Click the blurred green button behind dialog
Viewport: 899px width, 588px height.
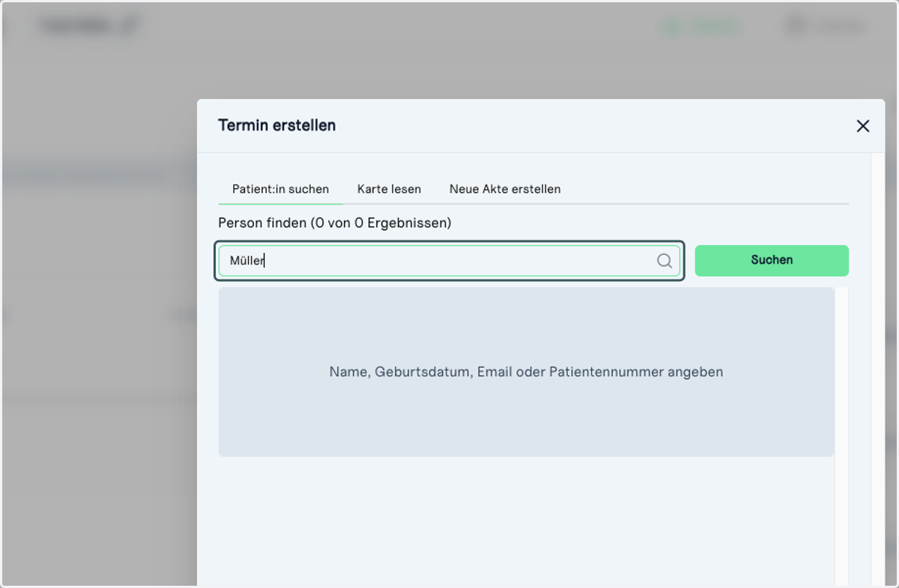[700, 26]
